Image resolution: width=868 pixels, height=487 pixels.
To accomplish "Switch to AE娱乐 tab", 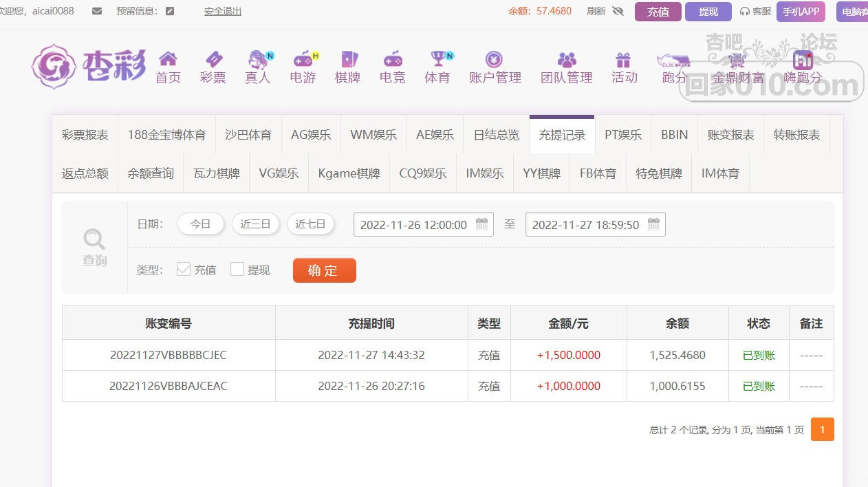I will [x=435, y=135].
